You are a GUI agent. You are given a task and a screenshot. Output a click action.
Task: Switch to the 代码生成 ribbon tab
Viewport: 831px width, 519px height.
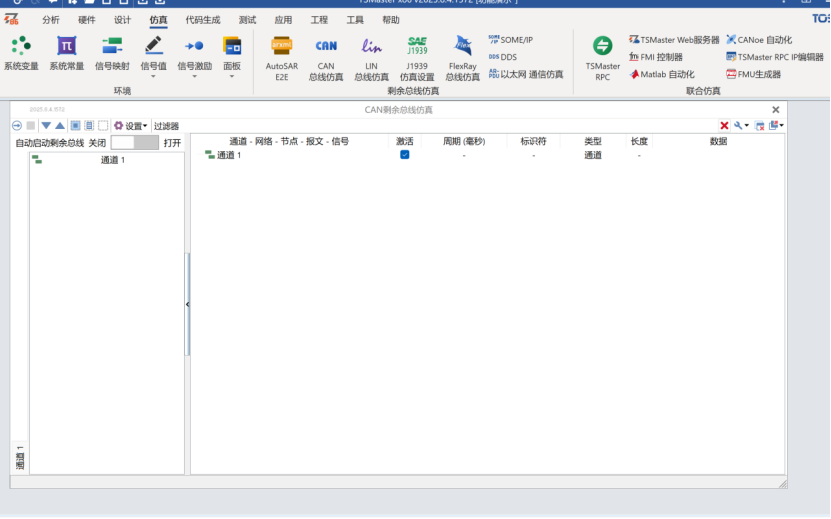tap(203, 20)
